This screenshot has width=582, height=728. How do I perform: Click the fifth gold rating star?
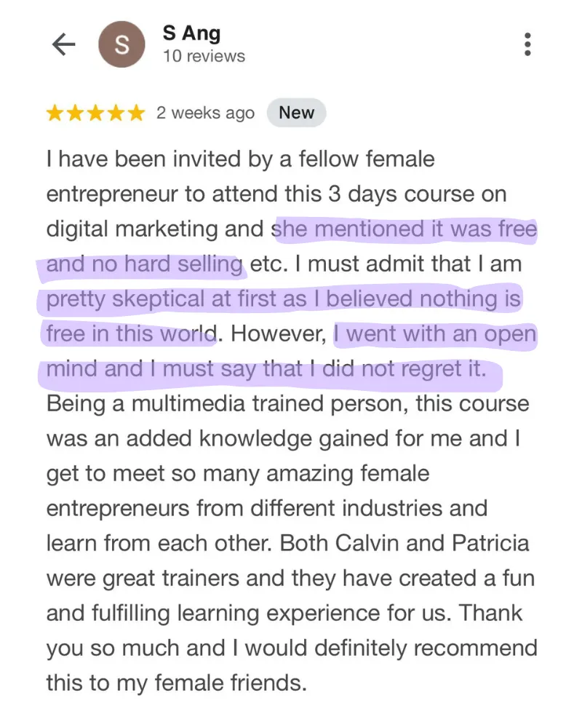pos(137,113)
